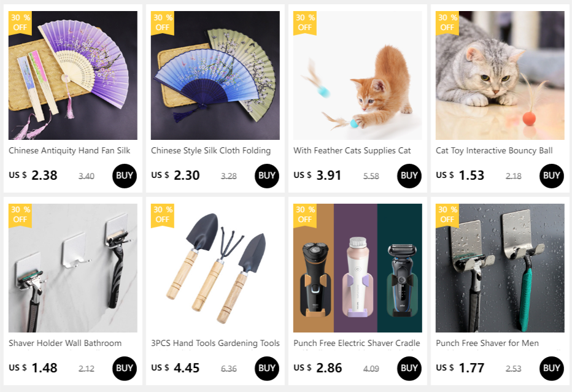Open the orange kitten with feather toy image

pyautogui.click(x=357, y=75)
